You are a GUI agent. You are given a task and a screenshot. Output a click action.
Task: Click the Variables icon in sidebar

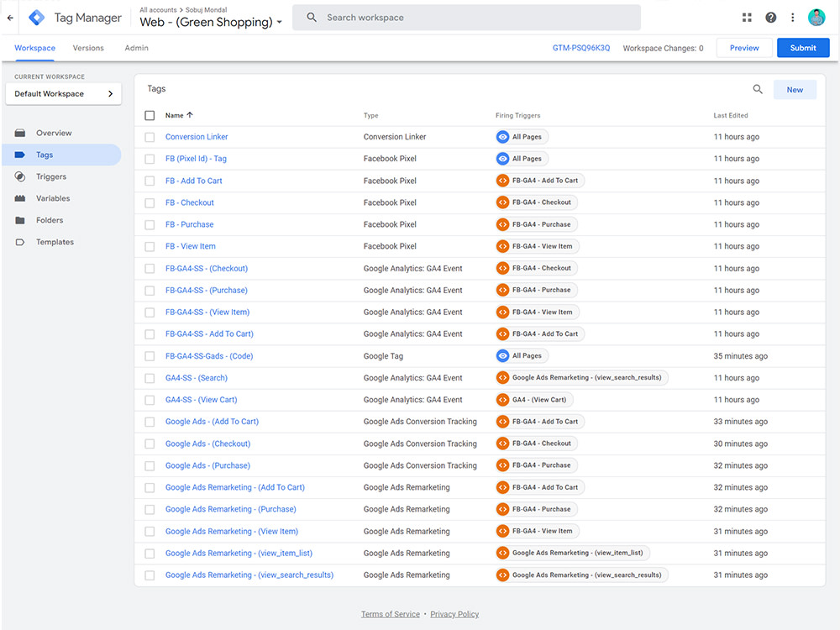click(20, 198)
